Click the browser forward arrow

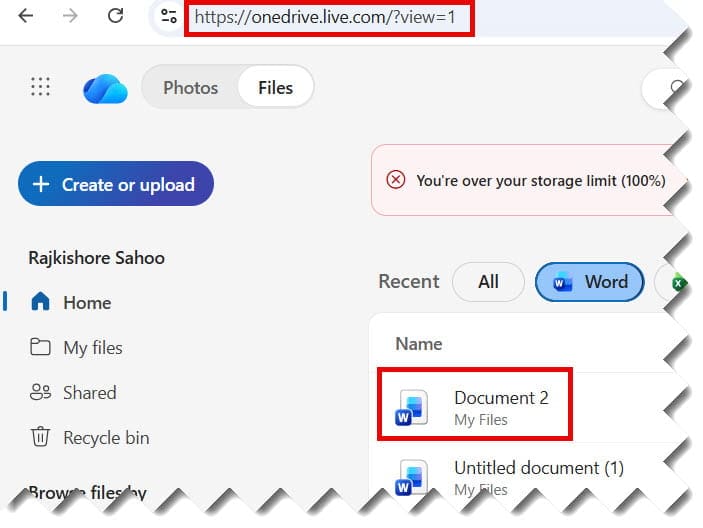(x=70, y=16)
